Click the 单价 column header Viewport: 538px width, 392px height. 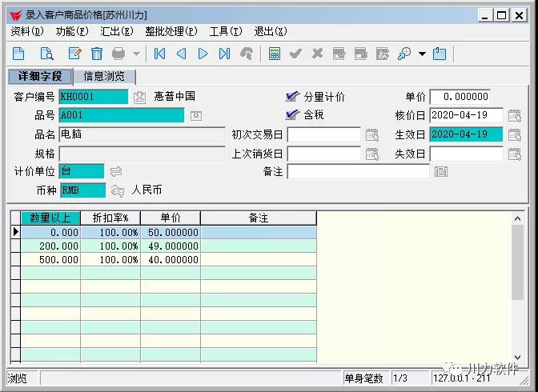[x=171, y=218]
